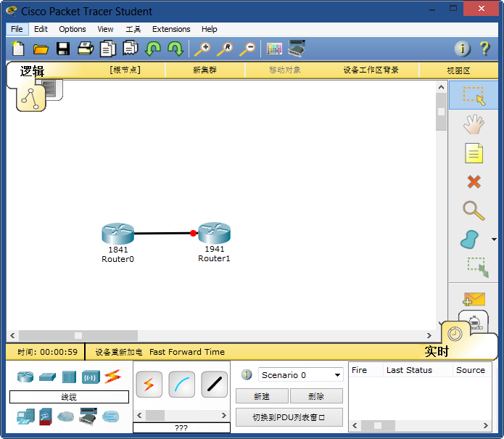Choose the red Delete tool
Image resolution: width=504 pixels, height=439 pixels.
[474, 181]
